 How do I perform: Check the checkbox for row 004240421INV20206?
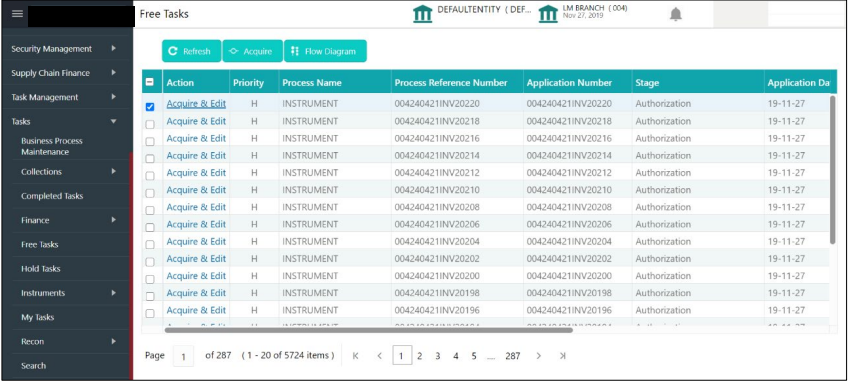[150, 228]
